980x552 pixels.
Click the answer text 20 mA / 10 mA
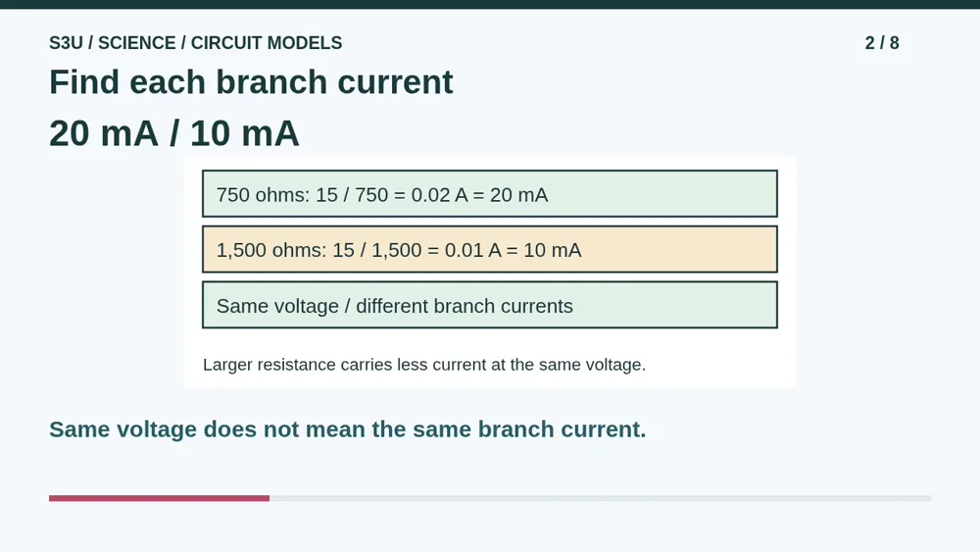pos(173,133)
